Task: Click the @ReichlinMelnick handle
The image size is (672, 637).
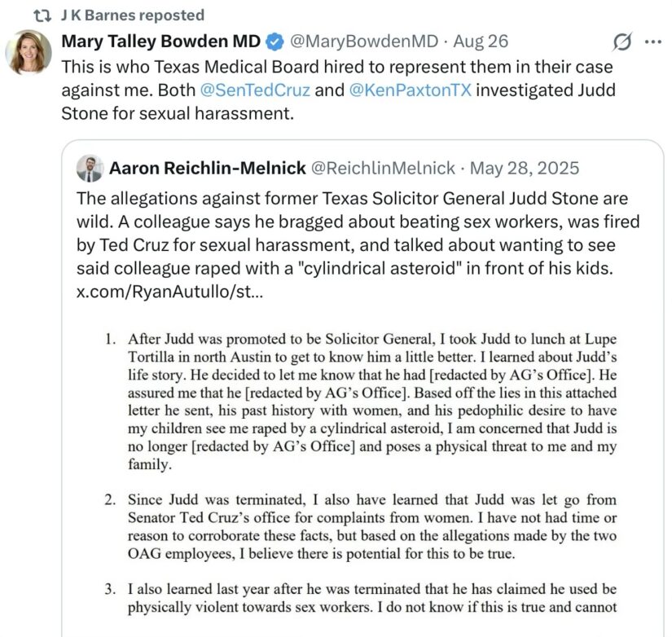Action: [x=383, y=168]
